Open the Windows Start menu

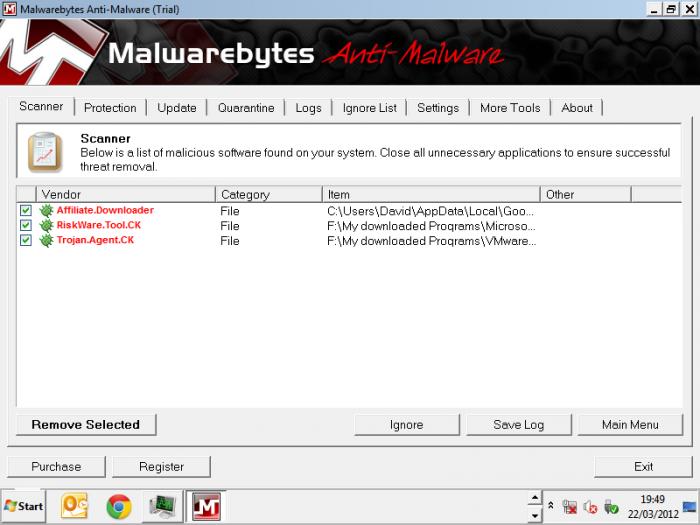23,506
